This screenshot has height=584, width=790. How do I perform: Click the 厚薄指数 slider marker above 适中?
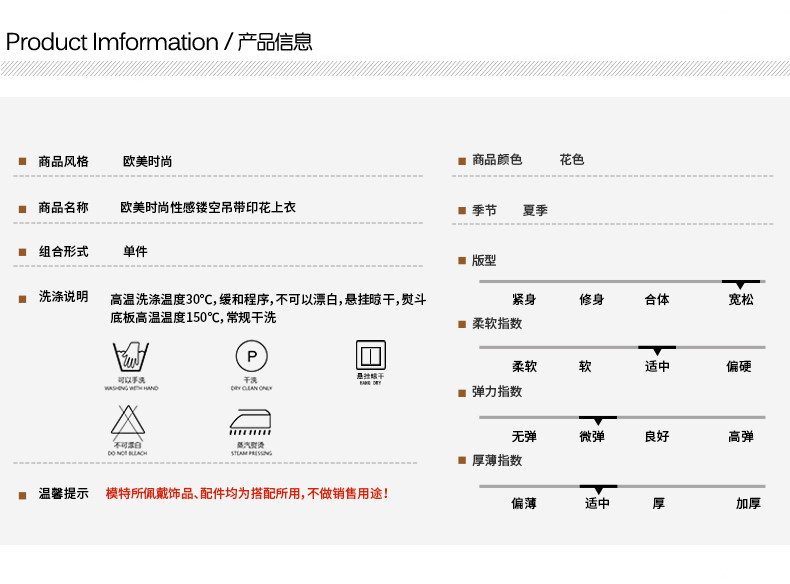tap(598, 489)
